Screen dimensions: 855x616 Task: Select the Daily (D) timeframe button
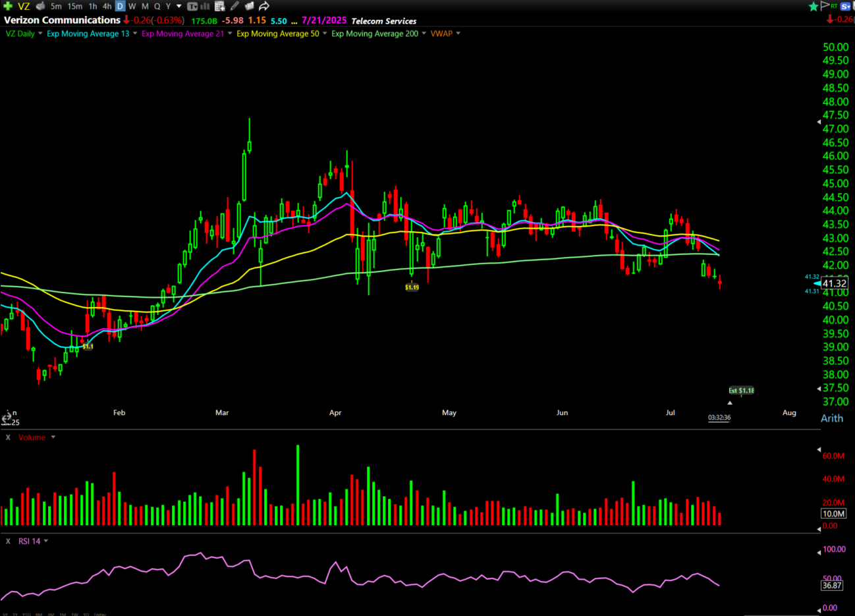point(120,6)
